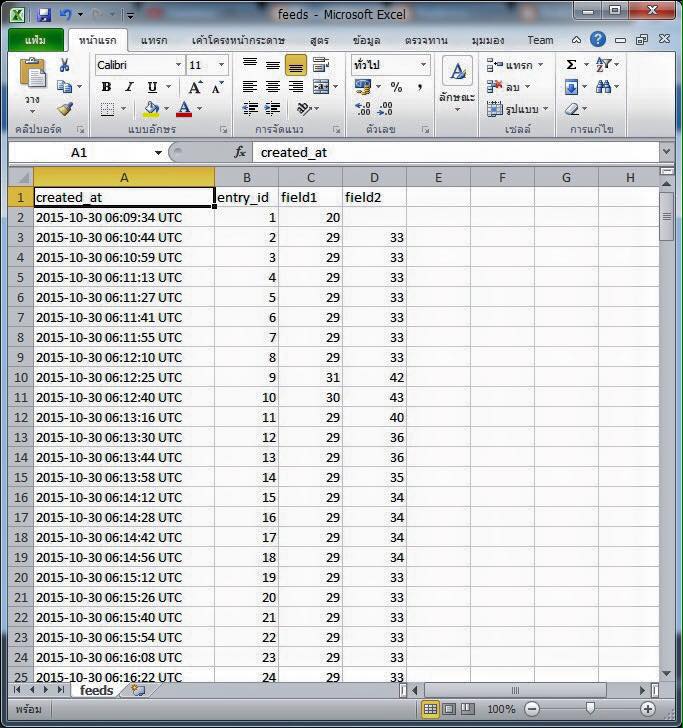Screen dimensions: 683x728
Task: Switch to Page Layout view button
Action: pos(449,709)
